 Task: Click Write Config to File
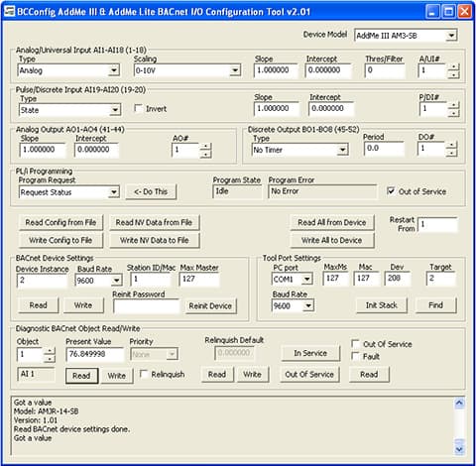click(60, 240)
